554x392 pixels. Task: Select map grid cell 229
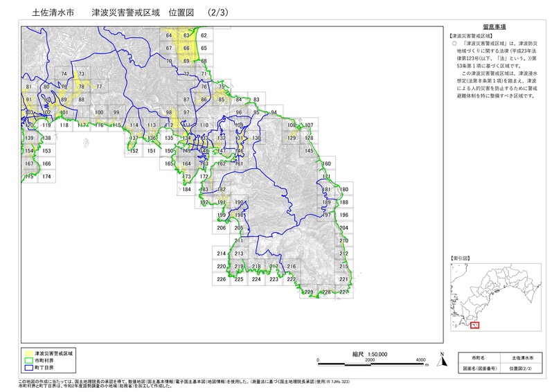pyautogui.click(x=309, y=292)
